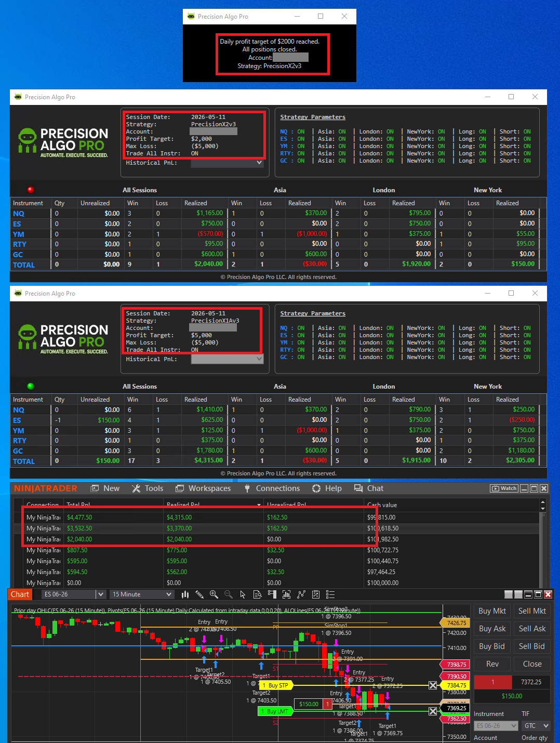The height and width of the screenshot is (743, 560).
Task: Open the Chat menu item
Action: pos(369,488)
